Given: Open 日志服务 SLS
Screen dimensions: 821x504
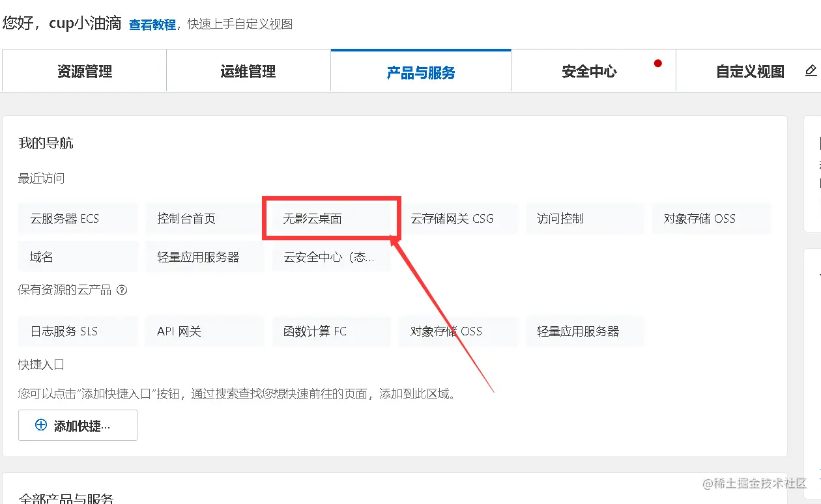Looking at the screenshot, I should tap(78, 331).
